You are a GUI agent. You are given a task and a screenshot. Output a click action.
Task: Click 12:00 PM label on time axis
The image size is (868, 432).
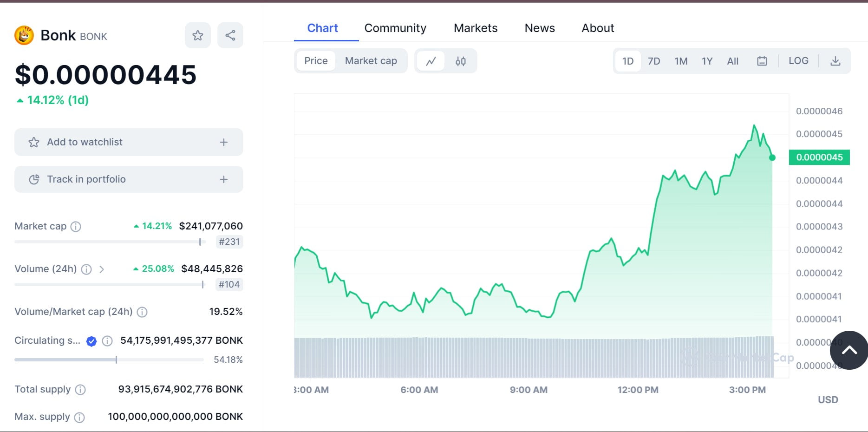[638, 390]
